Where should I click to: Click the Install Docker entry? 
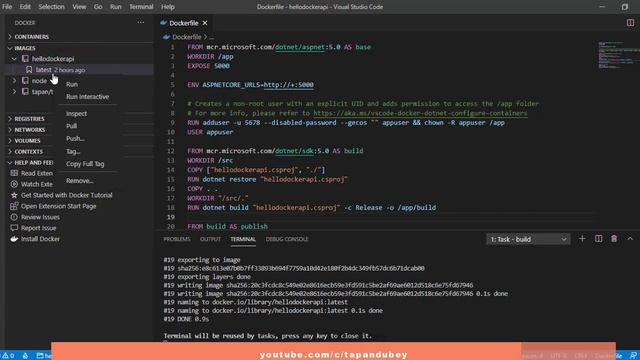[x=40, y=239]
